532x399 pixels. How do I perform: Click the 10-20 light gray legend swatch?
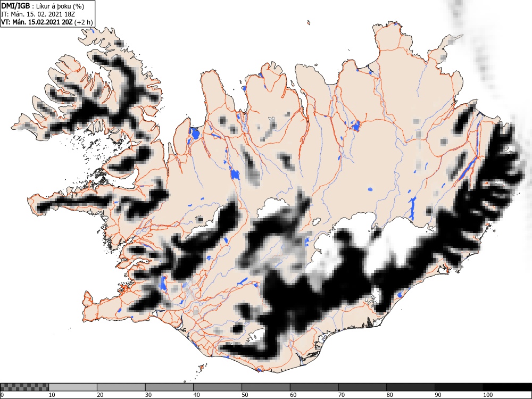(73, 387)
